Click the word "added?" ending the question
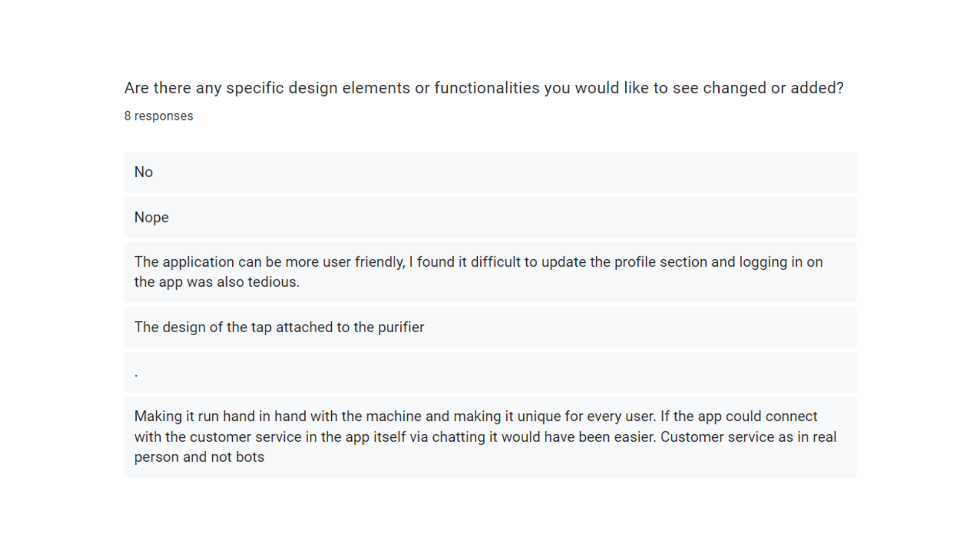The height and width of the screenshot is (551, 980). tap(817, 88)
